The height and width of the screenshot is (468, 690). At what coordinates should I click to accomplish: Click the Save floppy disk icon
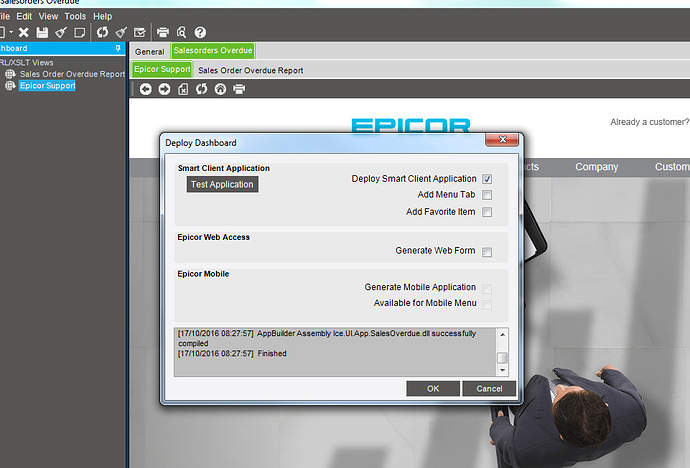[x=42, y=32]
